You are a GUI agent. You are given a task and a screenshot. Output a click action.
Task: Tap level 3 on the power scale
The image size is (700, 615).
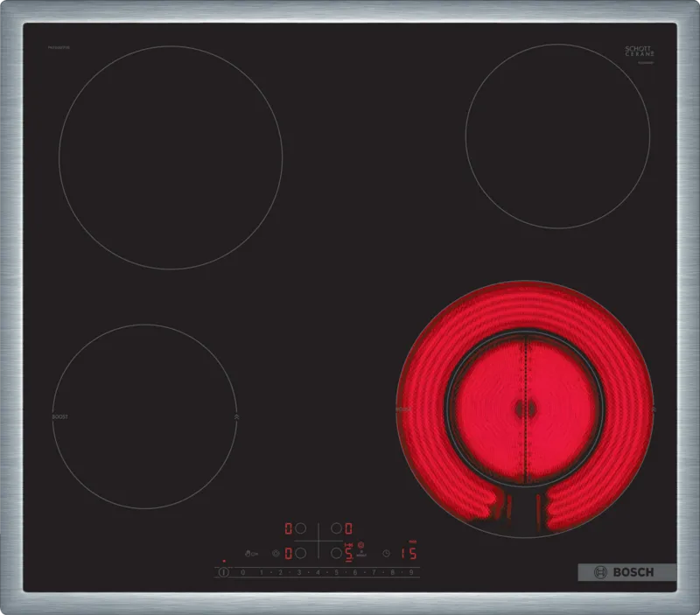pyautogui.click(x=298, y=572)
